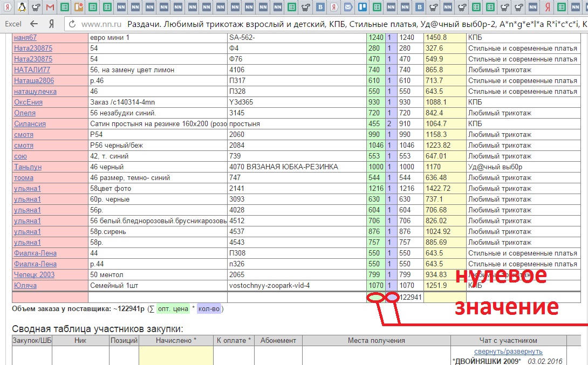The height and width of the screenshot is (365, 588).
Task: Click the Excel label left of back arrow
Action: pos(13,24)
